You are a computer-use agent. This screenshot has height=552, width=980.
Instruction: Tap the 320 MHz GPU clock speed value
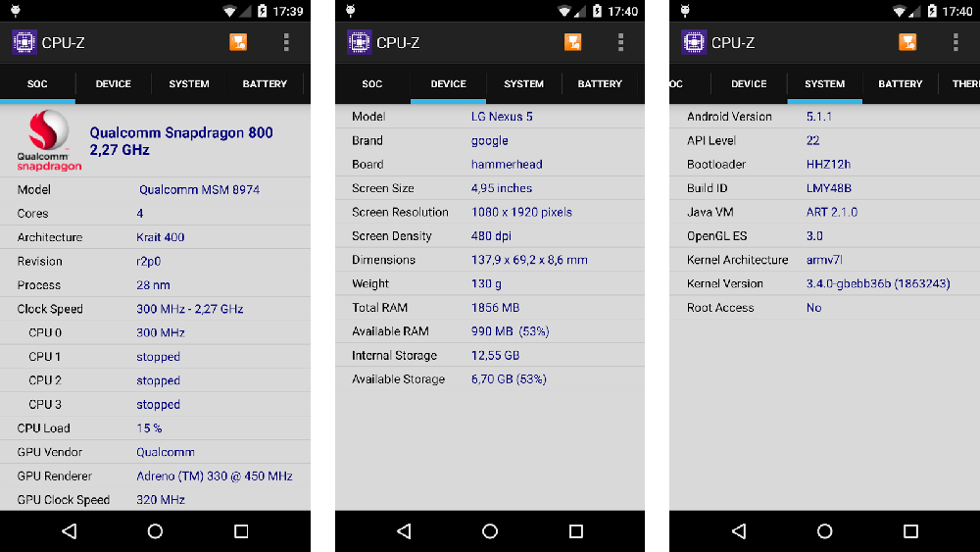coord(161,499)
